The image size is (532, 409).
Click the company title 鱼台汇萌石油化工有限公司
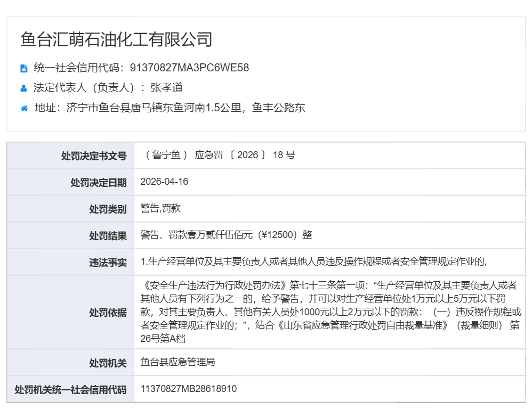(x=116, y=39)
